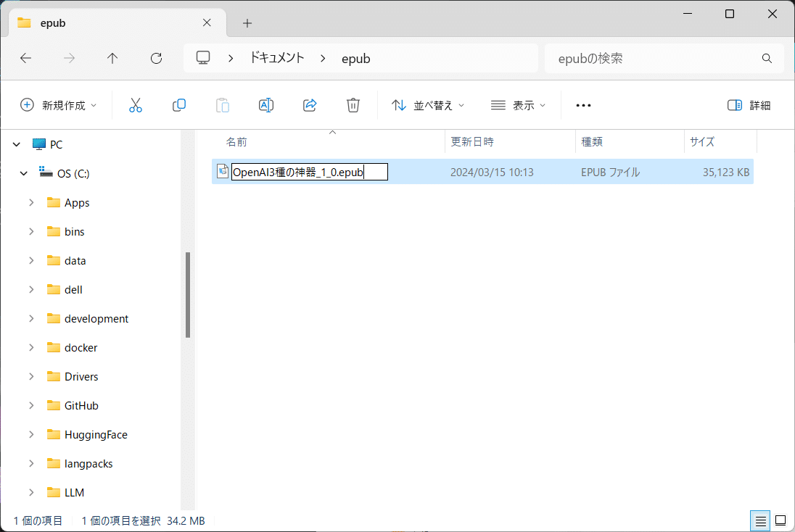795x532 pixels.
Task: Expand the HuggingFace folder chevron
Action: pos(31,434)
